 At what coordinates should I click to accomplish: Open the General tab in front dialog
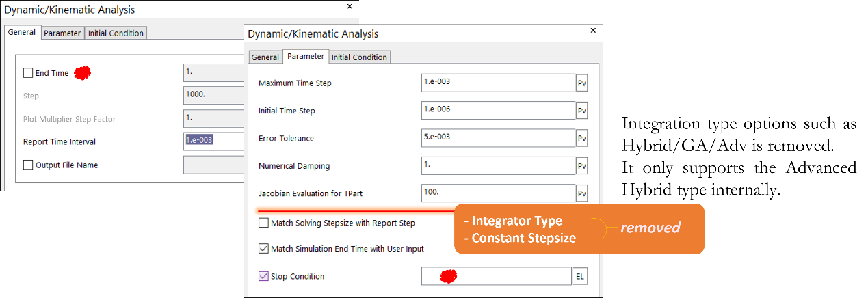(265, 57)
